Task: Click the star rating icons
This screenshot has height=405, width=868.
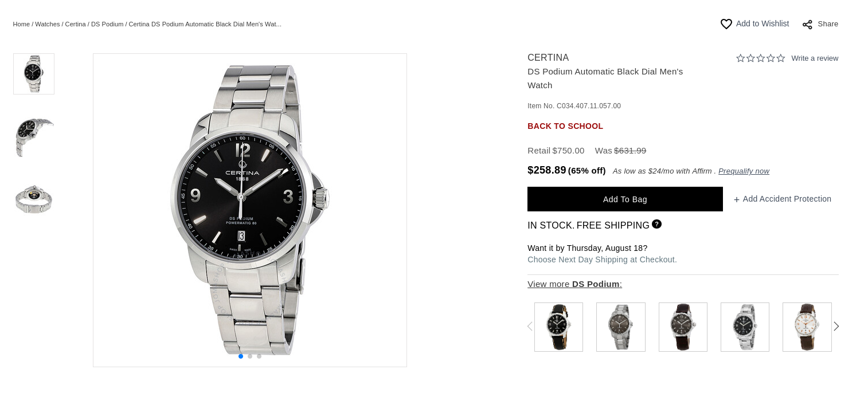Action: tap(760, 58)
